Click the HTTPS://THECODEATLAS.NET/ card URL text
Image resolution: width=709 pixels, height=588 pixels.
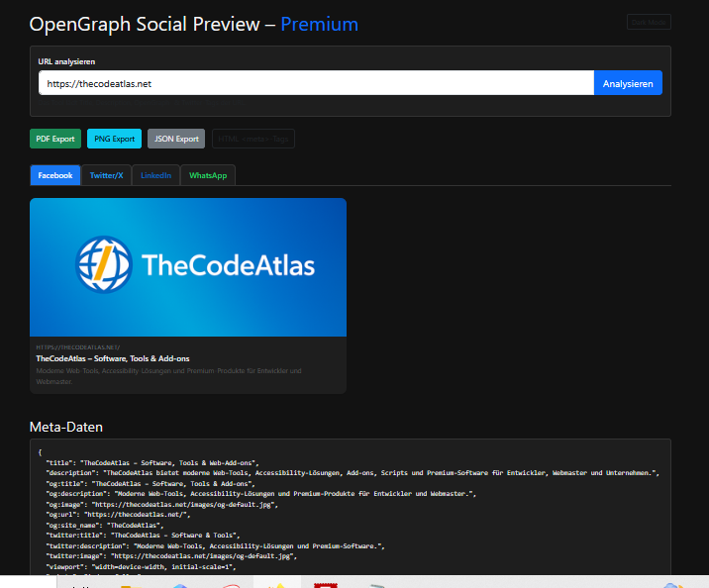(x=78, y=347)
